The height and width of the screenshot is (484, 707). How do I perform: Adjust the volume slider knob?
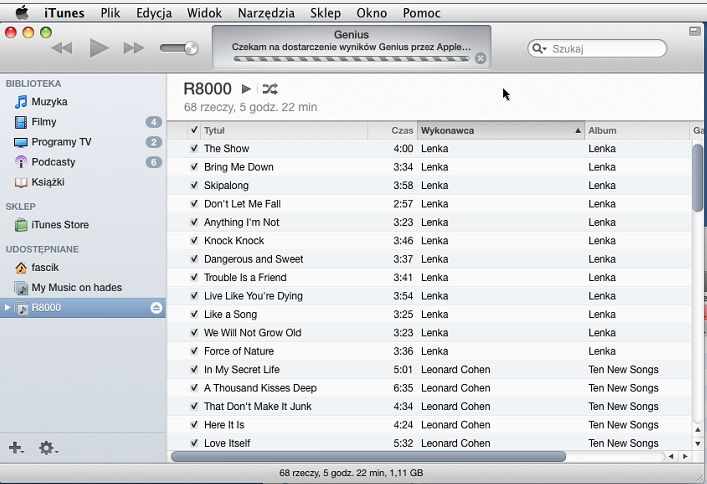coord(192,48)
